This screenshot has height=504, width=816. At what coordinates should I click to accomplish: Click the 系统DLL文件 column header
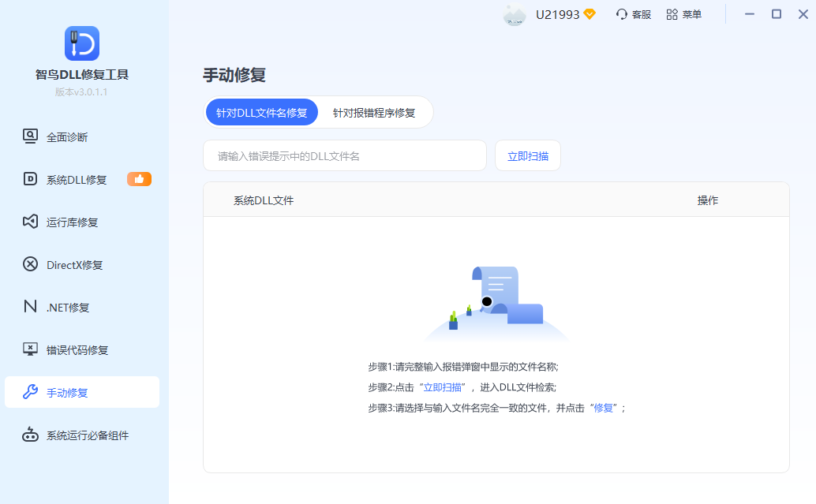point(264,200)
